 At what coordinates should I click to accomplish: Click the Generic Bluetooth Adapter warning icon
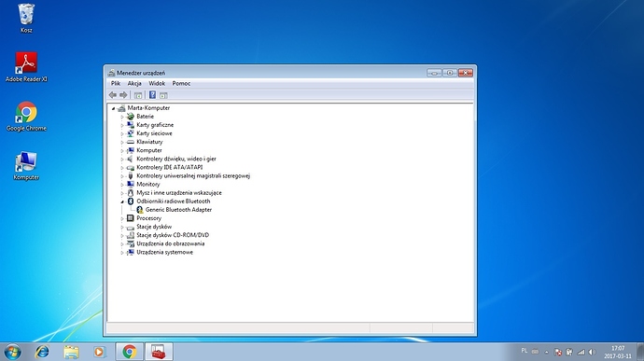(140, 210)
